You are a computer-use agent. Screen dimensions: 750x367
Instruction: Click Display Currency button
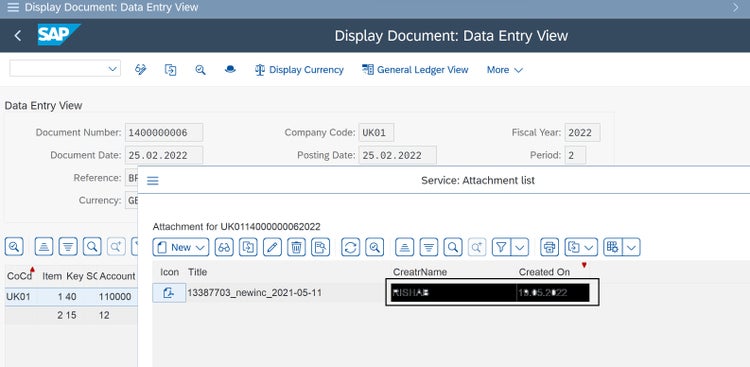click(x=299, y=70)
